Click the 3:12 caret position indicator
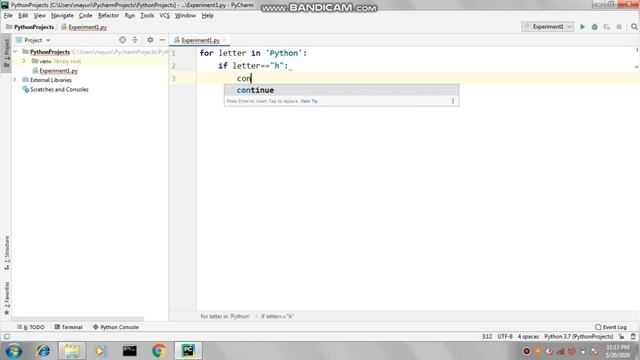This screenshot has height=360, width=640. coord(487,337)
